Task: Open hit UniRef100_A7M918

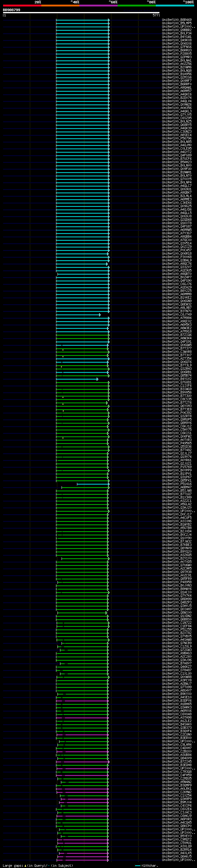Action: (177, 331)
